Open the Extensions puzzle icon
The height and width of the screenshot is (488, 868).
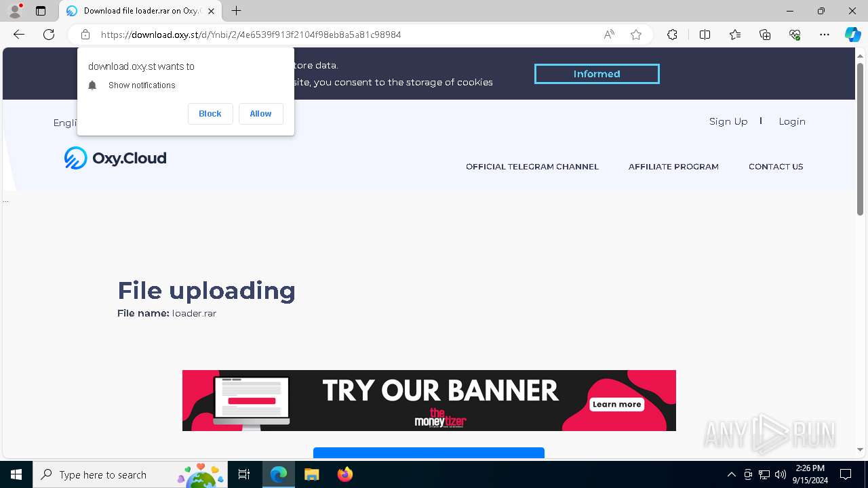pos(672,35)
